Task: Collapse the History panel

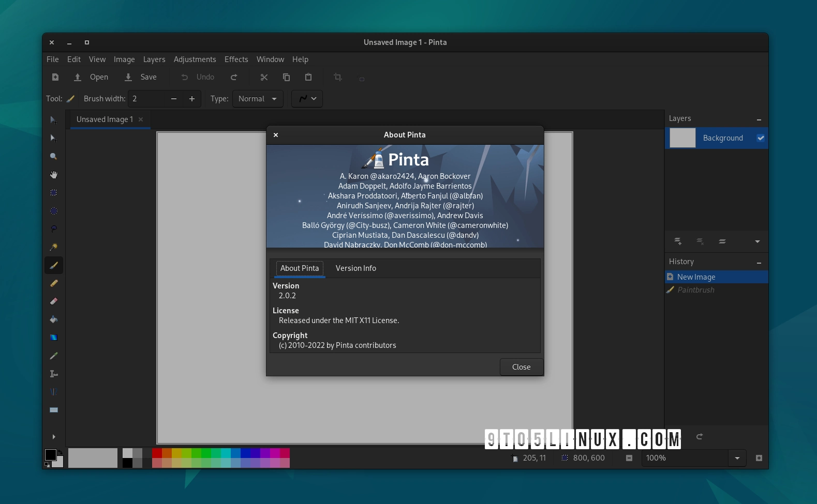Action: [x=759, y=263]
